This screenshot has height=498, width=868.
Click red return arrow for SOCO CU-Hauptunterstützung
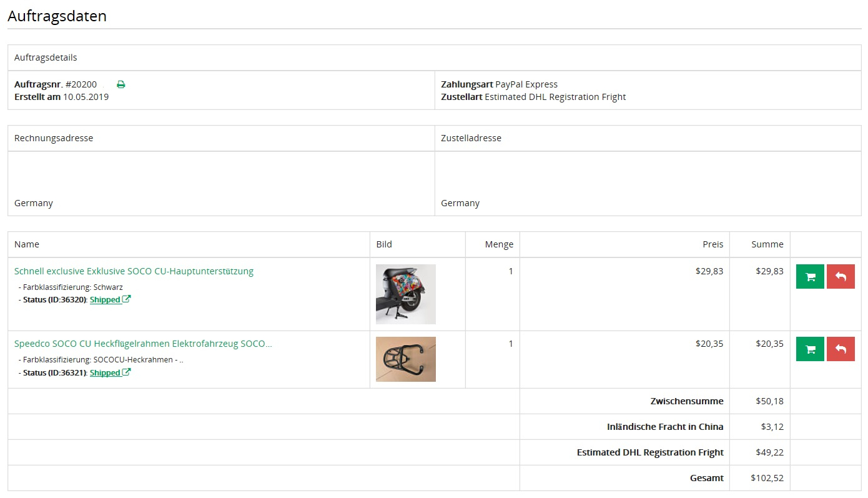tap(841, 277)
